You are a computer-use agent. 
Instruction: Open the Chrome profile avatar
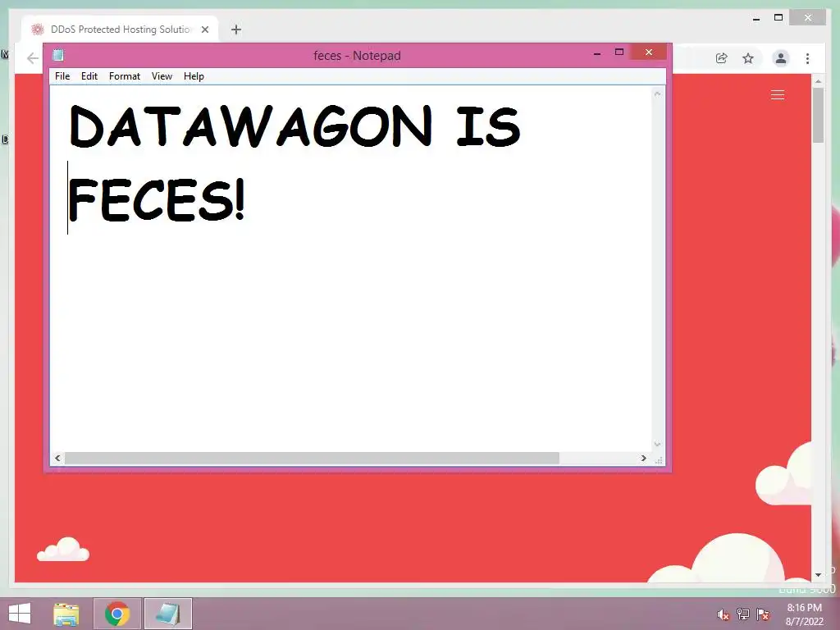point(781,58)
